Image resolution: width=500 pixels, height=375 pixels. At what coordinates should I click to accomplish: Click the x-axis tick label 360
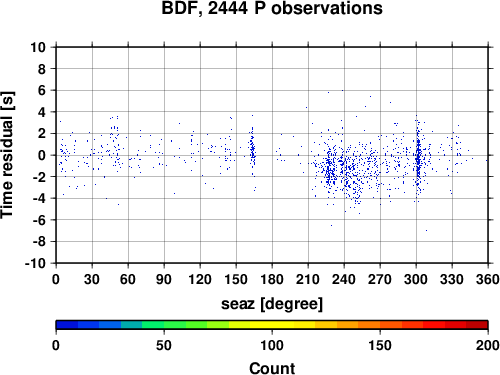(x=488, y=279)
